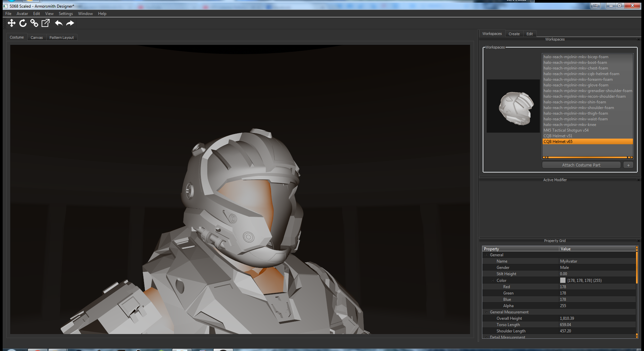This screenshot has width=644, height=351.
Task: Open the Avatar menu
Action: point(22,14)
